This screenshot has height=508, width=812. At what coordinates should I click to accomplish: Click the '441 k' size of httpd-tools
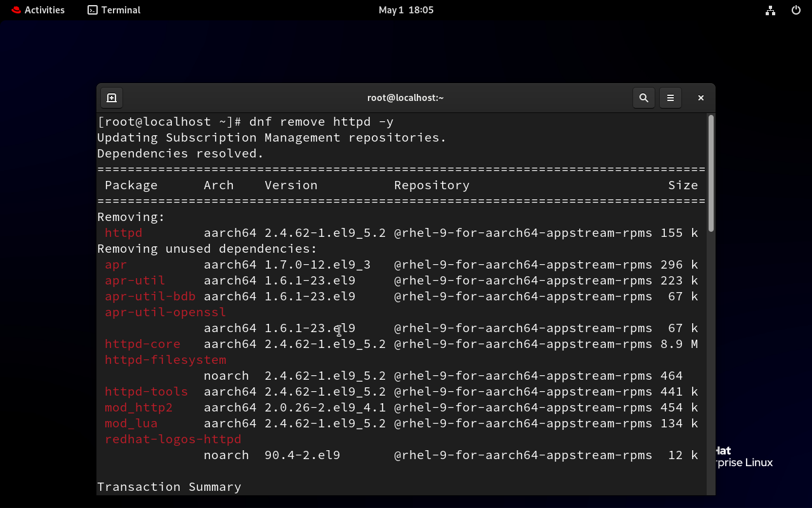(679, 392)
